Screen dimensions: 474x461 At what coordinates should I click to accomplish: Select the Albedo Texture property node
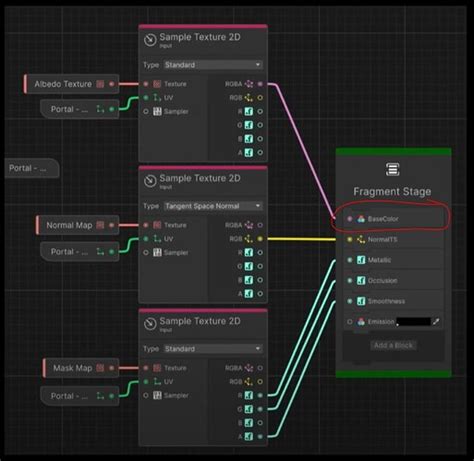(71, 84)
